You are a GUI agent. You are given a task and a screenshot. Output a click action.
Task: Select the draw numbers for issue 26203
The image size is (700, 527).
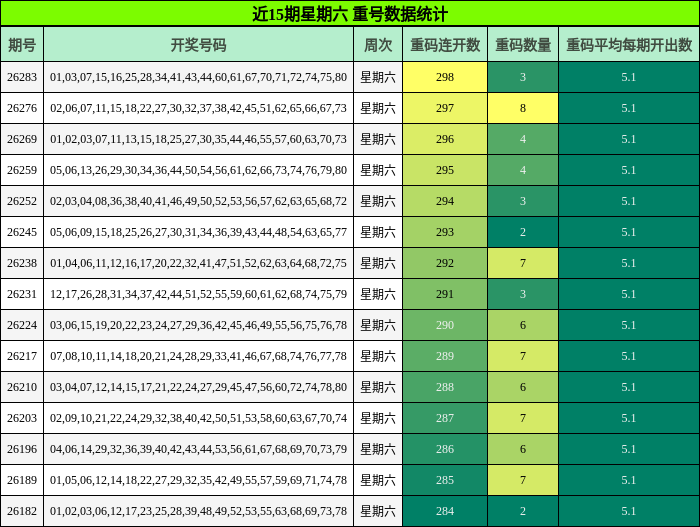199,418
